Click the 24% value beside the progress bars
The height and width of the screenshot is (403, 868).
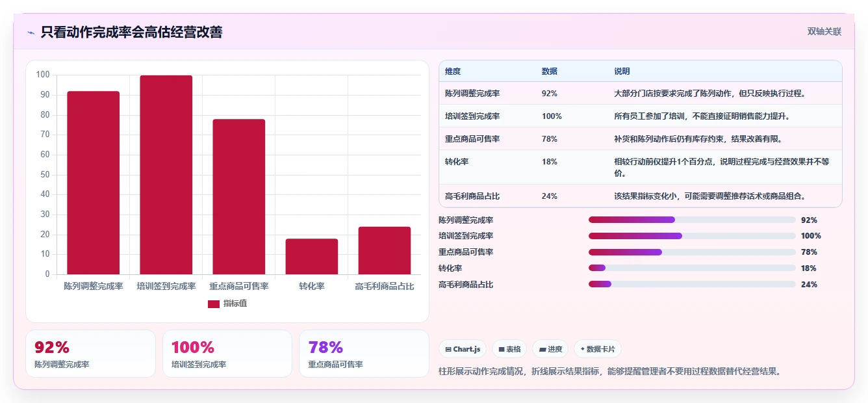pyautogui.click(x=809, y=285)
